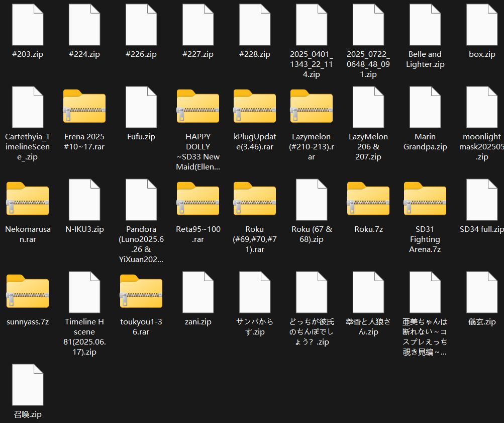
Task: Click the 召喚.zip file icon
Action: [x=28, y=385]
